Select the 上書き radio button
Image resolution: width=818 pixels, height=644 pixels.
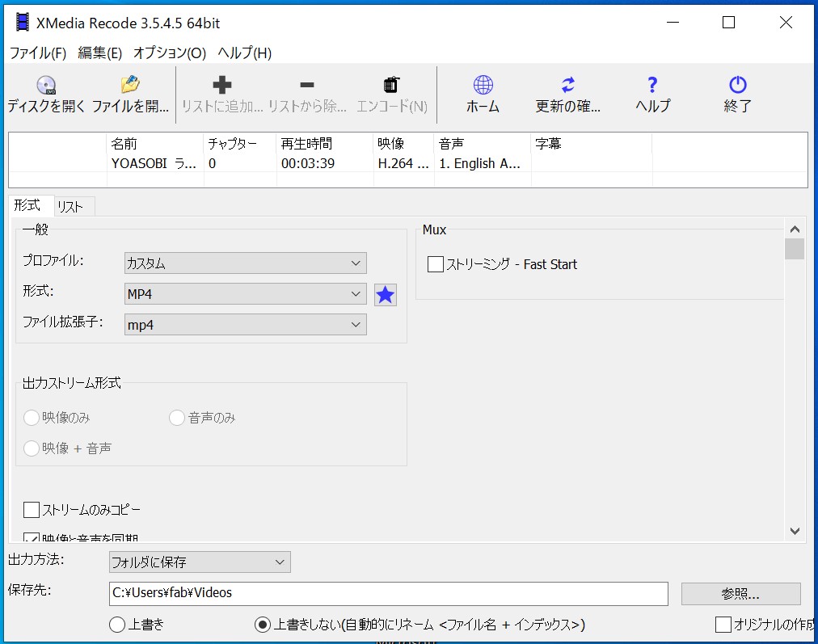coord(117,625)
